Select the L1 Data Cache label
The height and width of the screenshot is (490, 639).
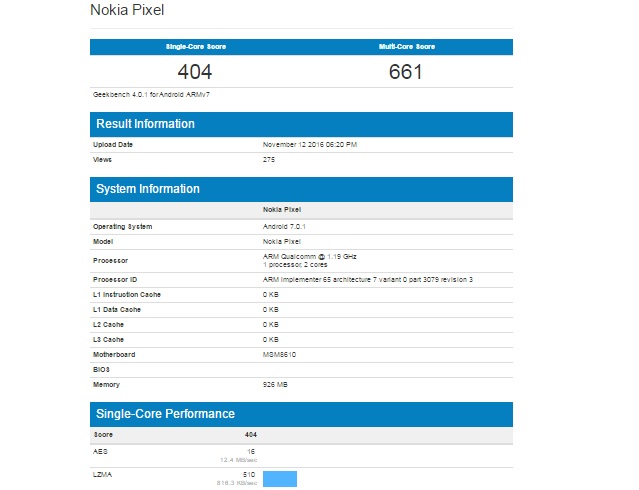[x=117, y=310]
